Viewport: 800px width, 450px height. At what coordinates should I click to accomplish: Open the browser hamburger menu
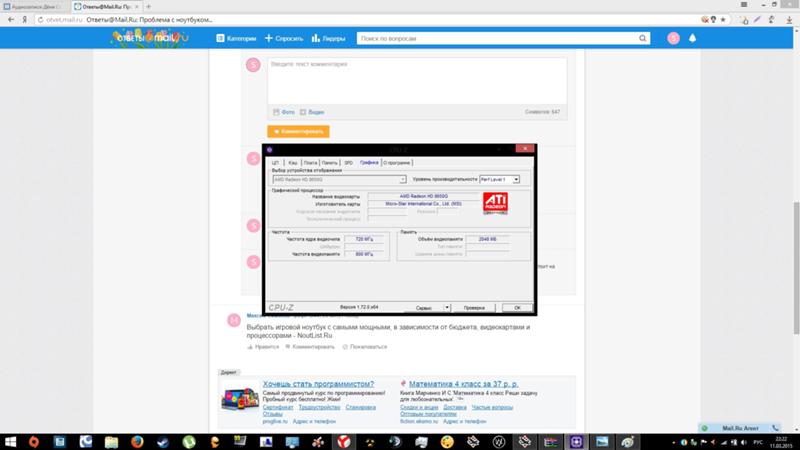point(744,5)
